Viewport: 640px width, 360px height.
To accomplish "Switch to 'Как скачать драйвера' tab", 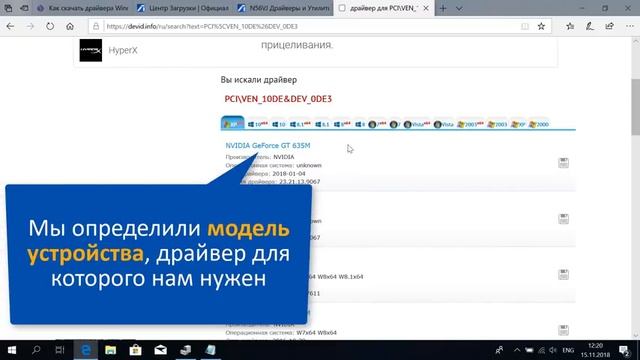I will pos(83,8).
